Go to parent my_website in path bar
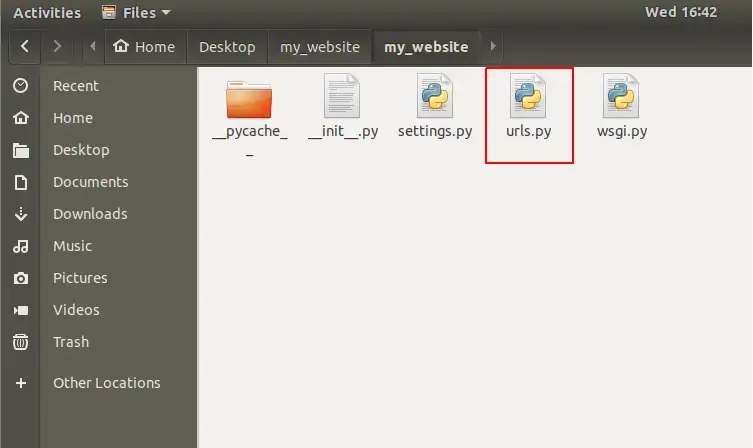The image size is (753, 448). pyautogui.click(x=320, y=47)
